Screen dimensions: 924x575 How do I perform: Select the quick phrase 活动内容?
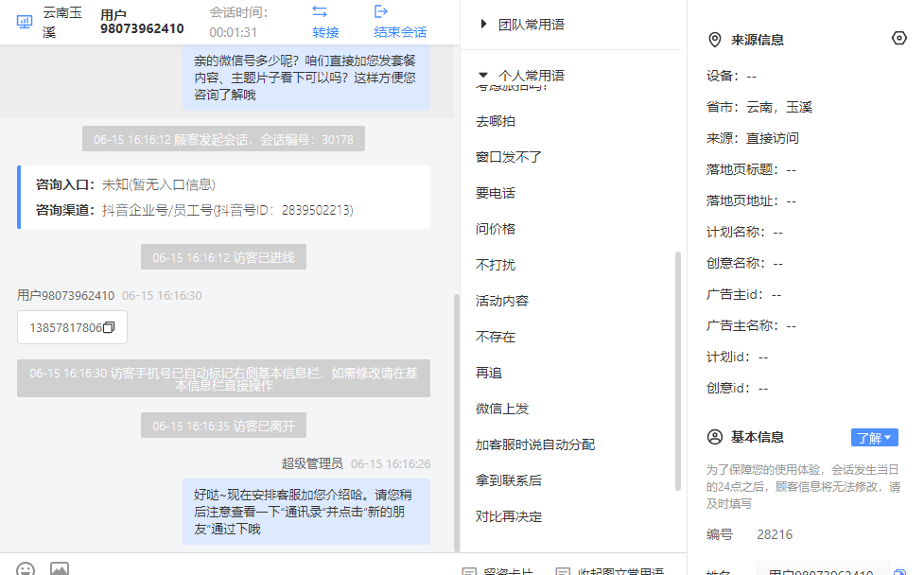[x=502, y=301]
